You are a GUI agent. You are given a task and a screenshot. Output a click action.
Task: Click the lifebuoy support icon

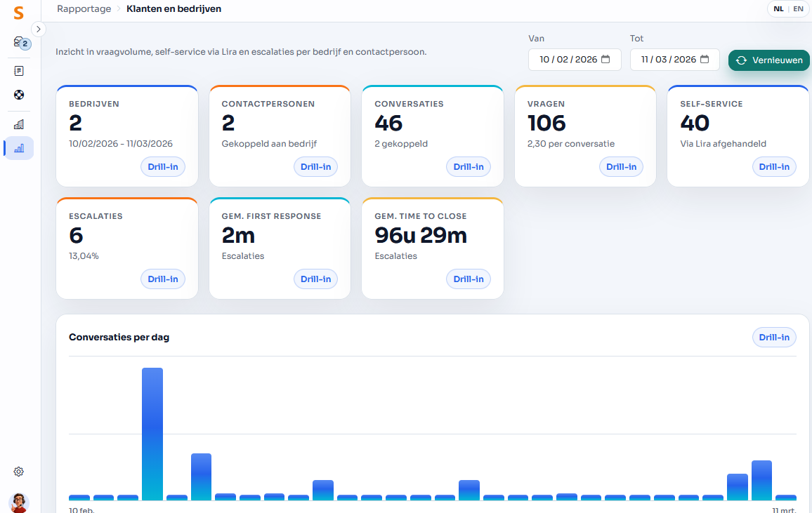[19, 95]
